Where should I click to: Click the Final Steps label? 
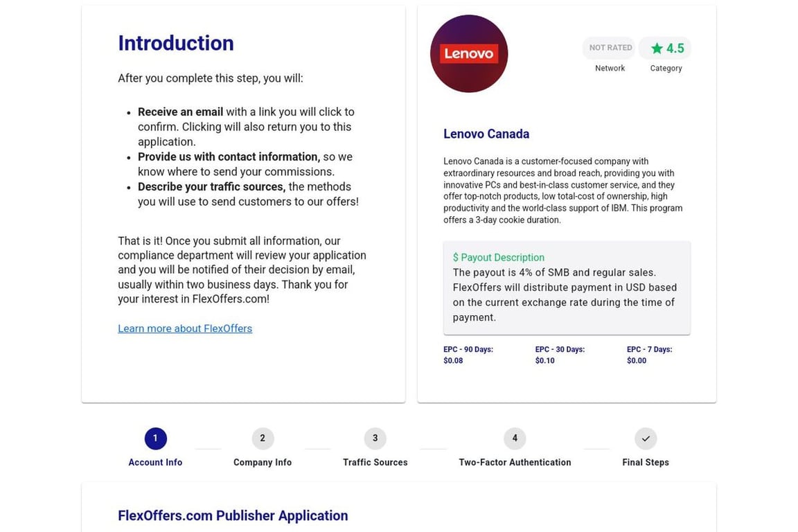click(646, 462)
